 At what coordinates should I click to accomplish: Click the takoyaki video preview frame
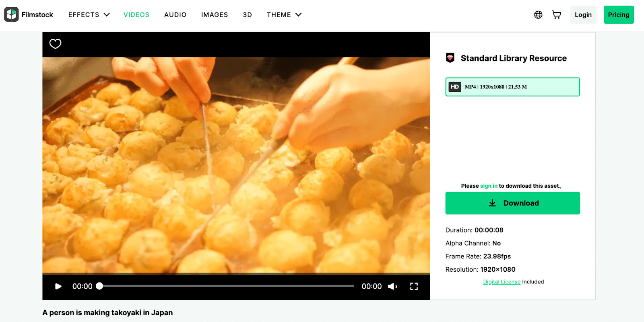pyautogui.click(x=236, y=165)
